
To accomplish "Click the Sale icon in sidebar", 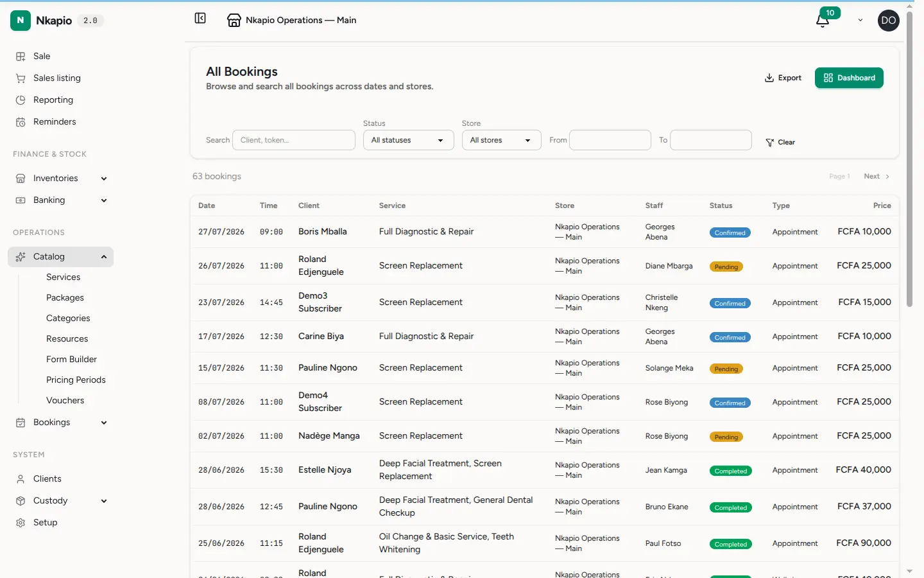I will pos(21,57).
